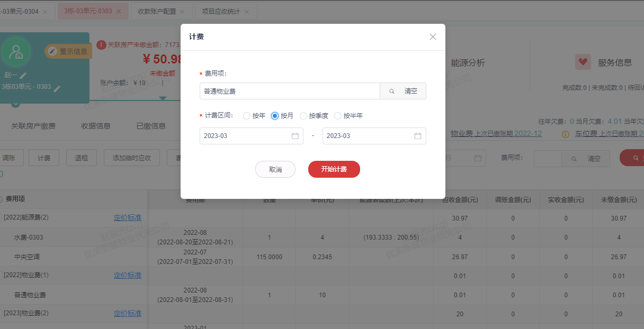Expand [2022]能源费(2) row
The width and height of the screenshot is (644, 329).
point(26,218)
